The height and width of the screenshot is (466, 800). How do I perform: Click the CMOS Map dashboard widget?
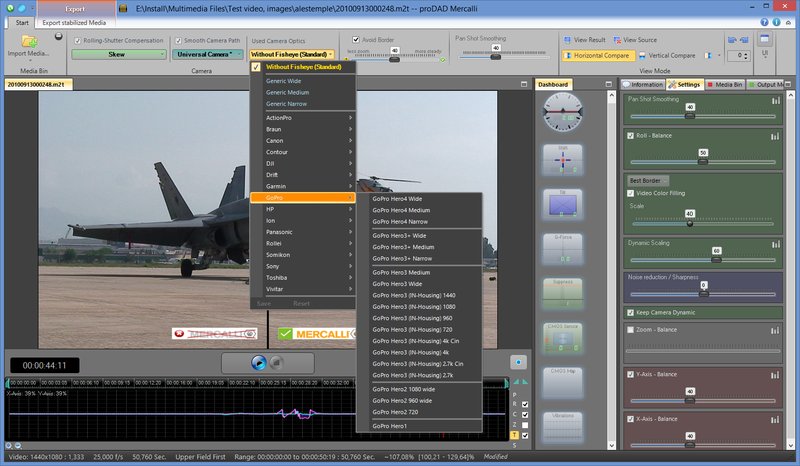[x=563, y=383]
